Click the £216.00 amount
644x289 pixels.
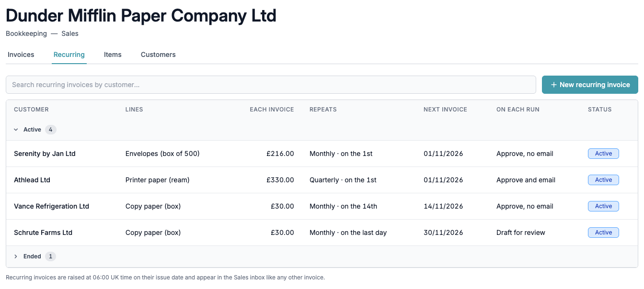click(x=280, y=154)
